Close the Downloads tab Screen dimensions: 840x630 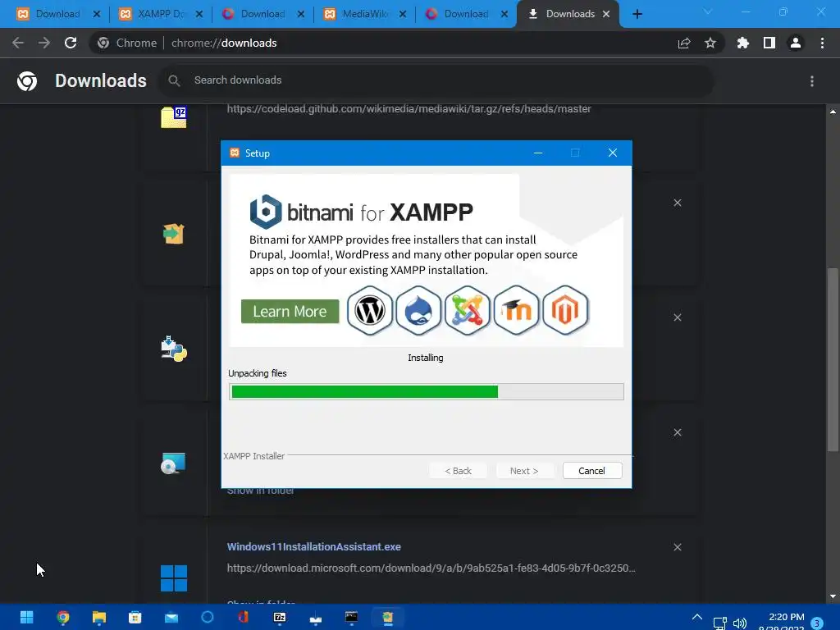click(x=606, y=15)
